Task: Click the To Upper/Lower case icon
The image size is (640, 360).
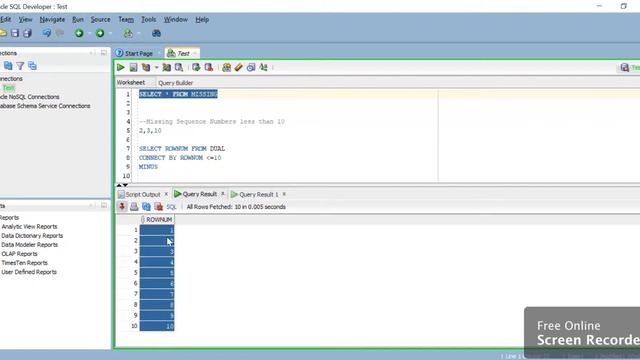Action: pos(264,67)
